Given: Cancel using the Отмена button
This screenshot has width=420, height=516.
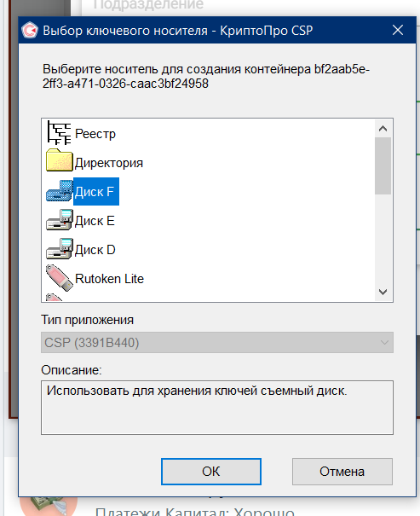Looking at the screenshot, I should pos(342,472).
